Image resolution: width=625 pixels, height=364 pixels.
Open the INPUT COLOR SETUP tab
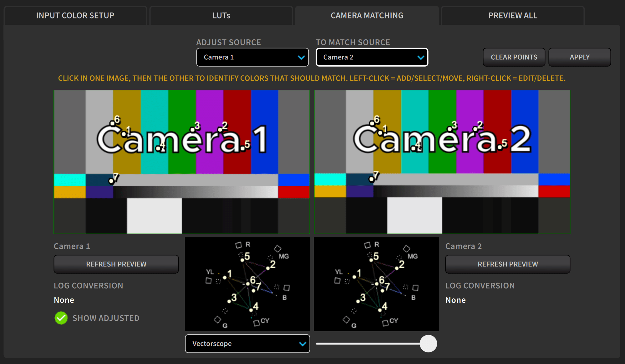[x=75, y=15]
